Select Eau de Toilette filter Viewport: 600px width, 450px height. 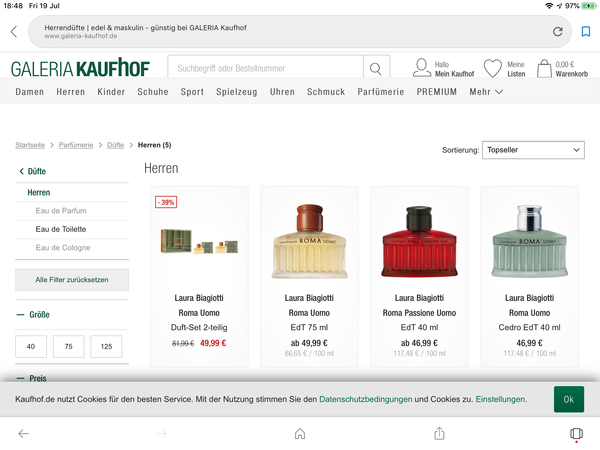pyautogui.click(x=61, y=229)
